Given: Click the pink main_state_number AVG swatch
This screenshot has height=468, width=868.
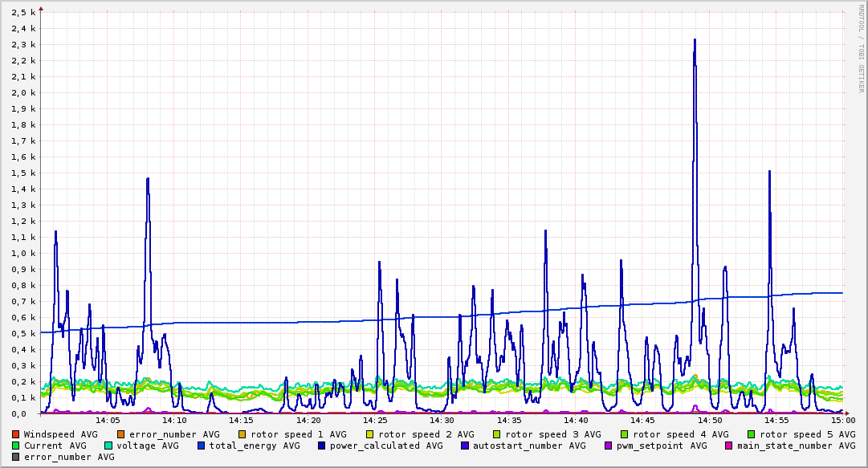Looking at the screenshot, I should 729,446.
